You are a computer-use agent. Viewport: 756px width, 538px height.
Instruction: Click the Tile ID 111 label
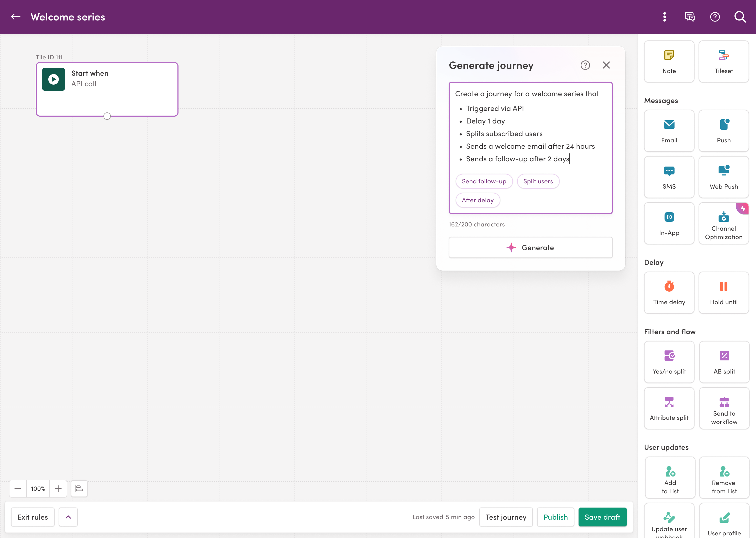(49, 57)
